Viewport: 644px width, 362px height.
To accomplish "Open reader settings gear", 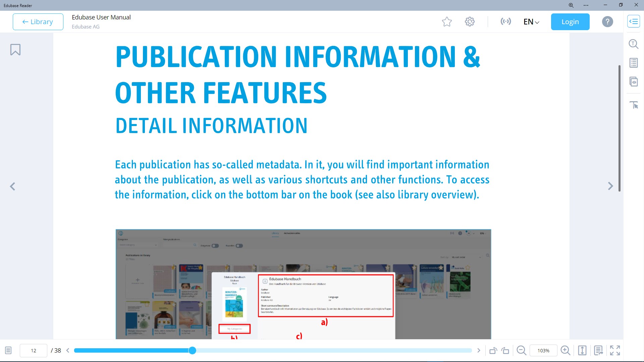I will coord(470,22).
